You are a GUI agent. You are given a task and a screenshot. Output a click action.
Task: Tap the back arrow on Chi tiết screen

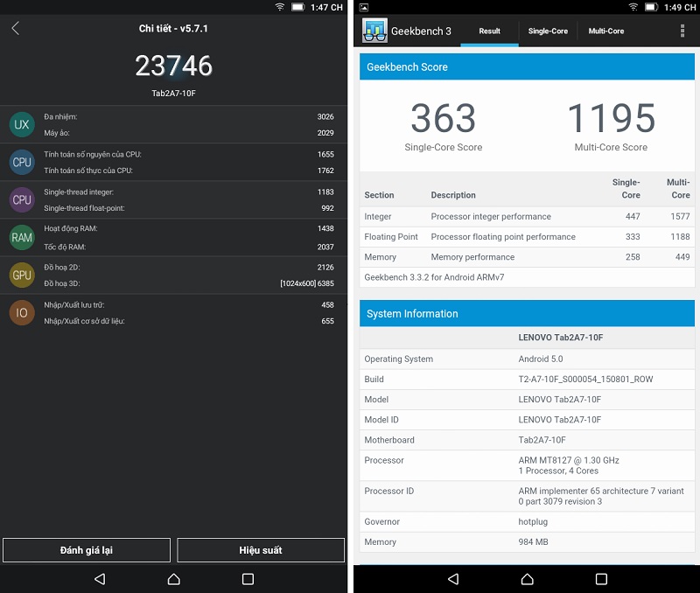tap(16, 28)
